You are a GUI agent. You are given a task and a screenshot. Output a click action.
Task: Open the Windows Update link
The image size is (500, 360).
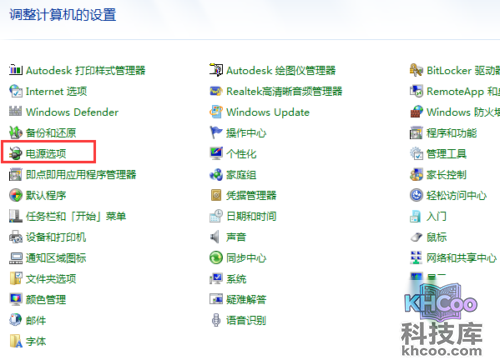[268, 112]
